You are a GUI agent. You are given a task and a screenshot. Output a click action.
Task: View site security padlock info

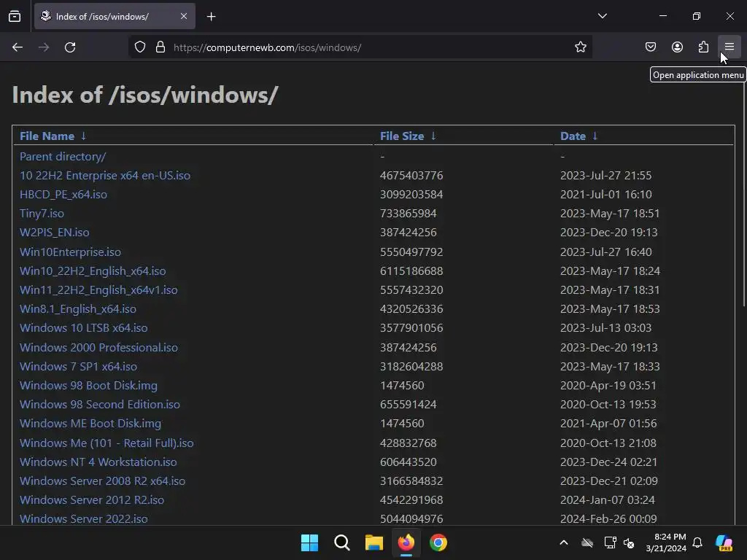pos(160,47)
